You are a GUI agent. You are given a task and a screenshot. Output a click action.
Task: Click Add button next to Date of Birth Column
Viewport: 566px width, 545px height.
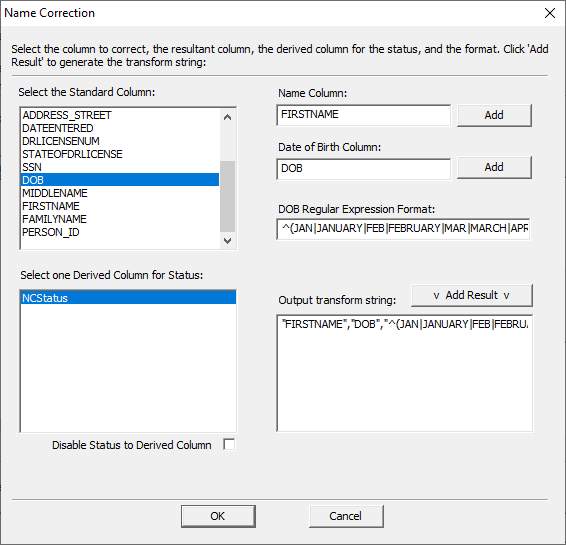pyautogui.click(x=494, y=167)
